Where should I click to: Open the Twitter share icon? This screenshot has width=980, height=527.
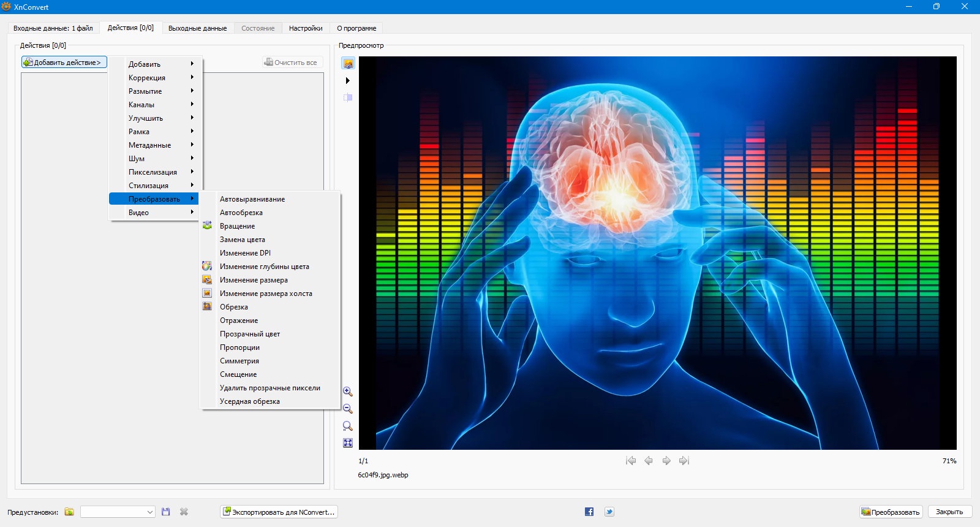(609, 512)
